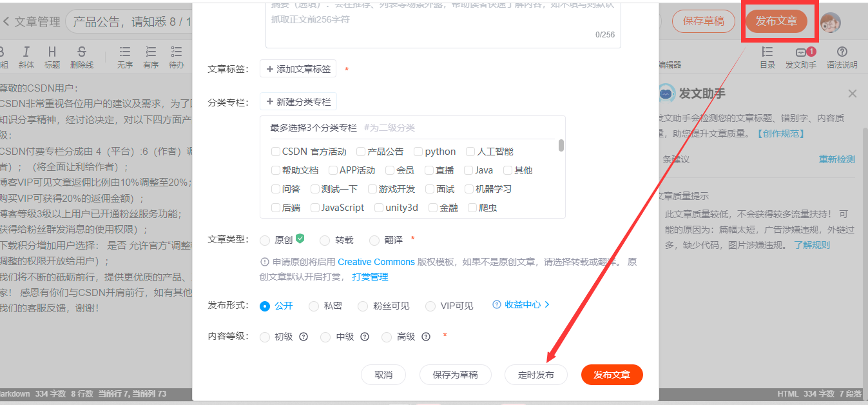Check the unity3d category
868x405 pixels.
(379, 208)
